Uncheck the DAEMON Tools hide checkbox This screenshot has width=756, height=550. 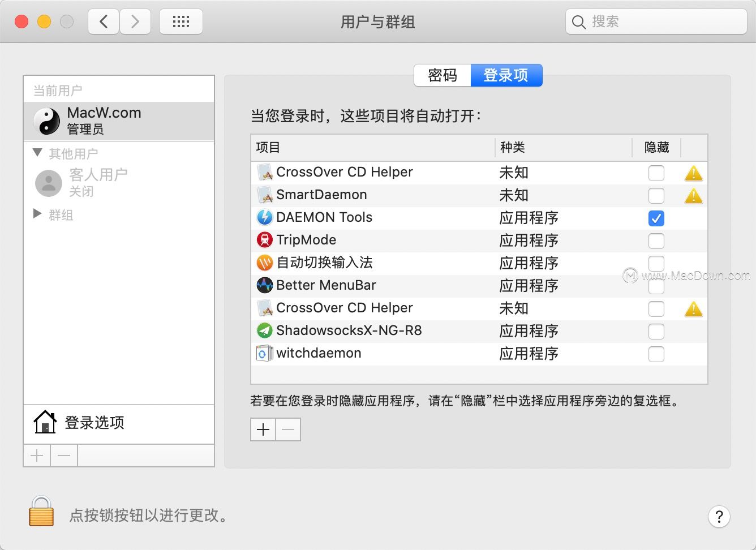pyautogui.click(x=656, y=218)
